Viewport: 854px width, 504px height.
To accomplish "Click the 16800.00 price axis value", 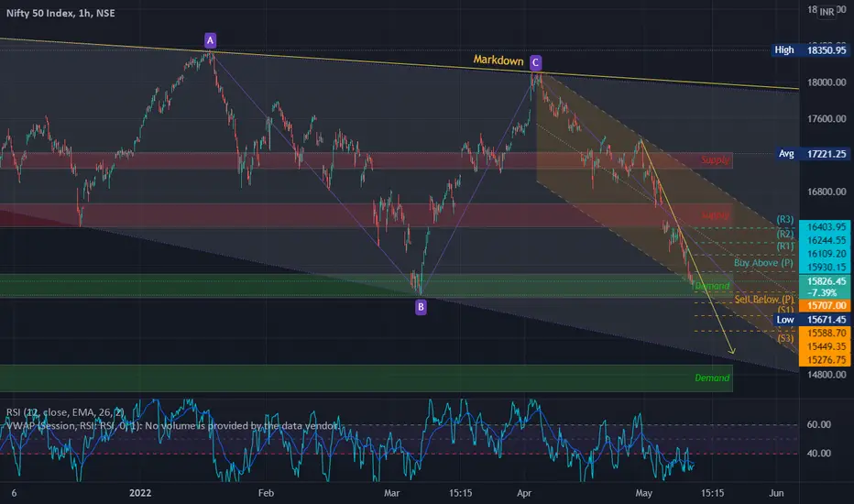I will tap(827, 192).
